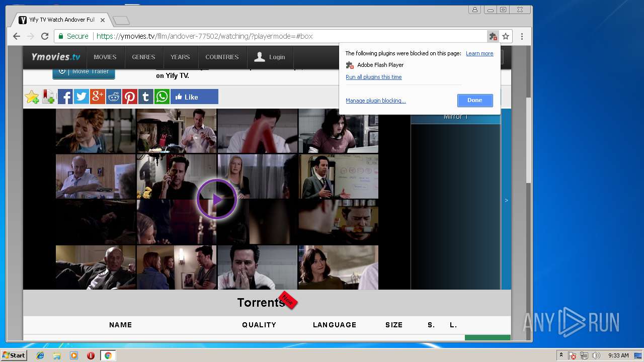Screen dimensions: 644x362
Task: Open Manage plugin blocking link
Action: coord(375,101)
